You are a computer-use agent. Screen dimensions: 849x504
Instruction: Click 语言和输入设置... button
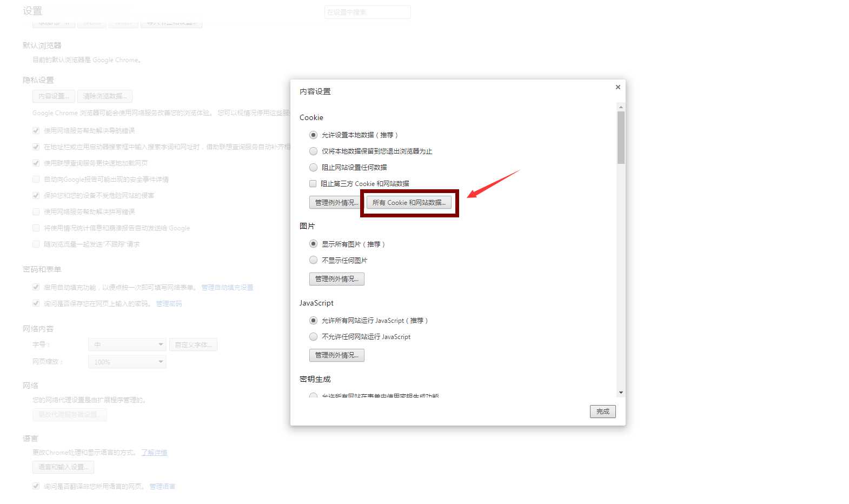point(63,467)
